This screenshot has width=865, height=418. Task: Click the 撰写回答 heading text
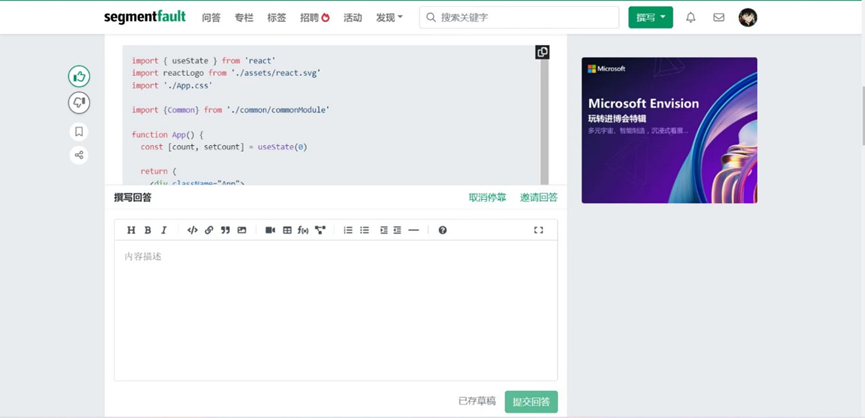[x=133, y=197]
